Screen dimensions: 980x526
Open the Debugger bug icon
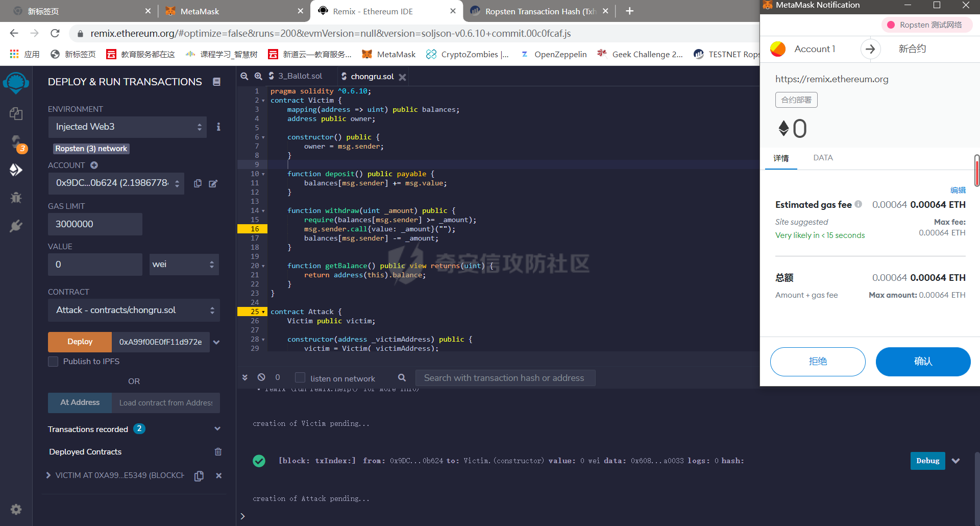click(x=16, y=198)
